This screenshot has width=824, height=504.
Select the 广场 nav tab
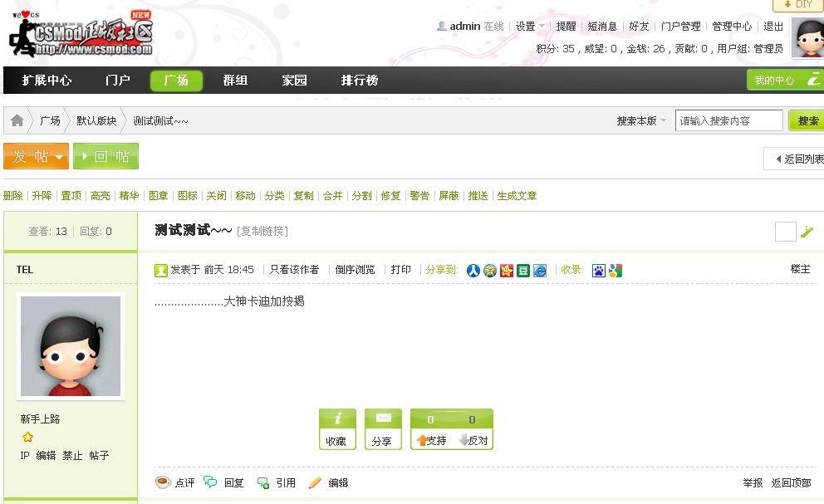(176, 81)
